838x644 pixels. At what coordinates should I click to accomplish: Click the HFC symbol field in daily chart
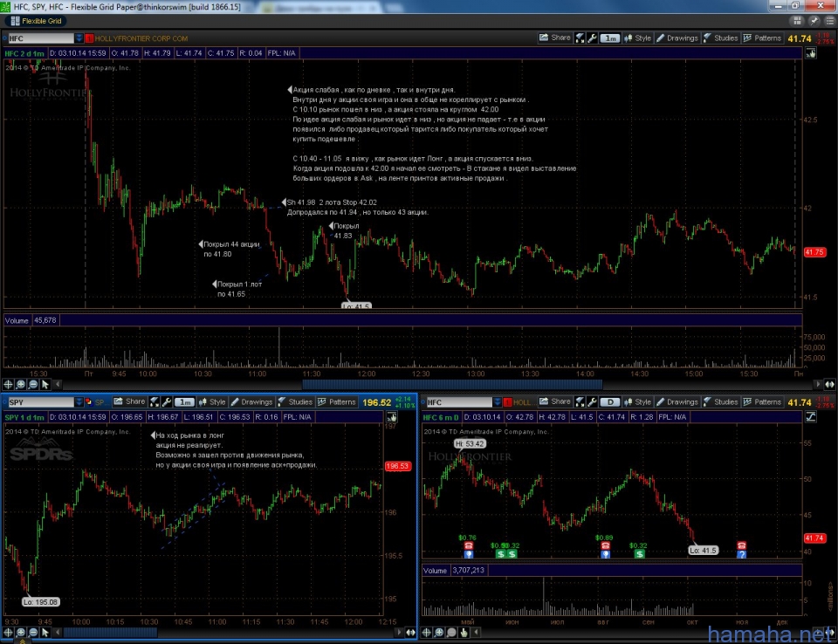458,402
